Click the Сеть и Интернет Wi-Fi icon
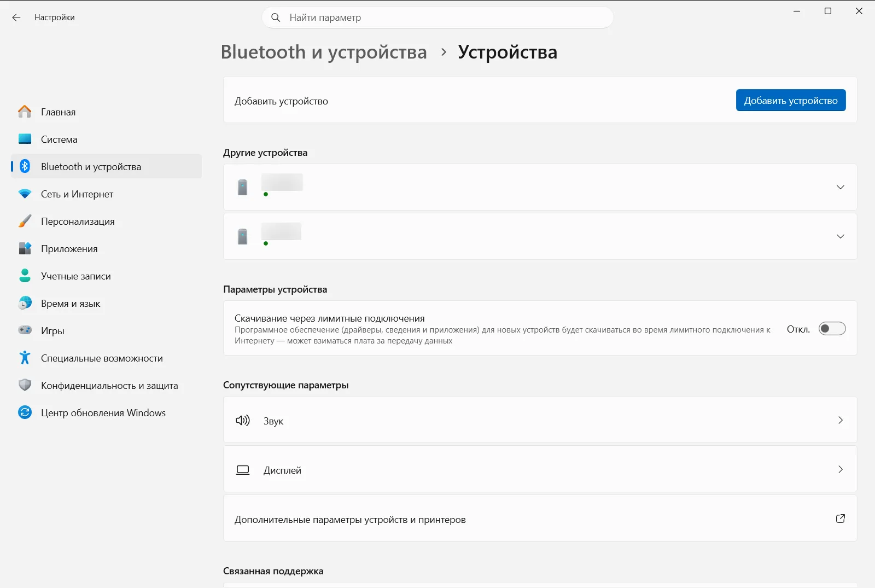The height and width of the screenshot is (588, 875). (25, 194)
